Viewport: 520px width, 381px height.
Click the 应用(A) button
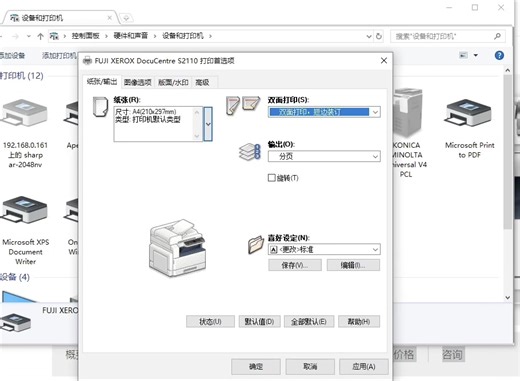pos(364,367)
